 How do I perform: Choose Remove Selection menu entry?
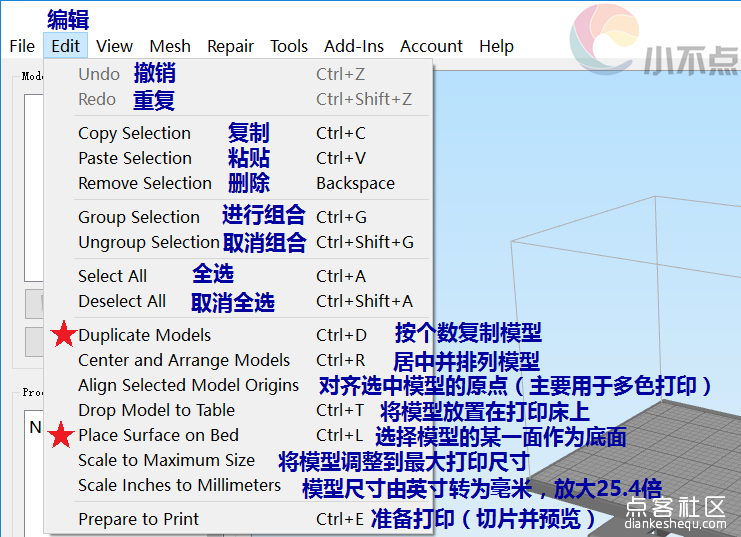pyautogui.click(x=238, y=183)
